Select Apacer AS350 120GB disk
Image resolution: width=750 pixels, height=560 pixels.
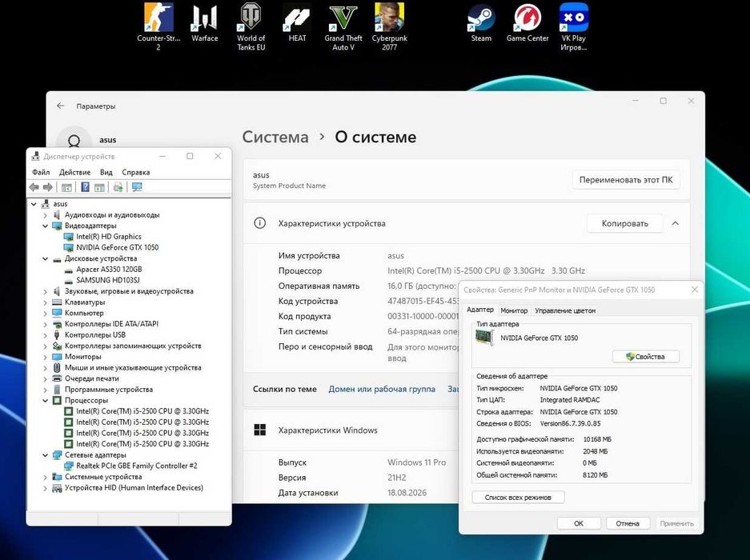tap(109, 270)
